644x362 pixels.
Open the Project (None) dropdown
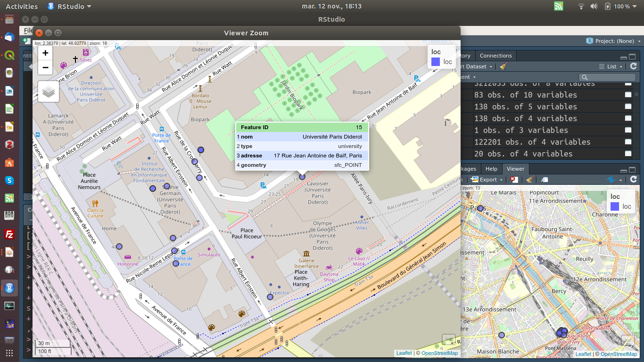(614, 41)
